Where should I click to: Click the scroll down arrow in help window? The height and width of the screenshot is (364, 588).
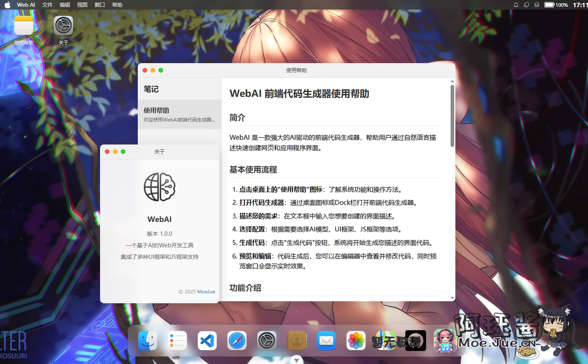click(x=452, y=298)
